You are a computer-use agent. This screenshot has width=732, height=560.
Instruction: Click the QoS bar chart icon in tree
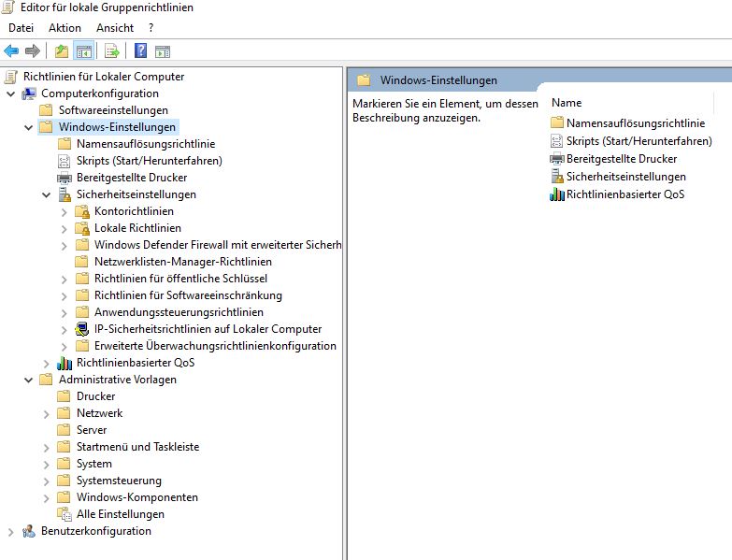65,363
